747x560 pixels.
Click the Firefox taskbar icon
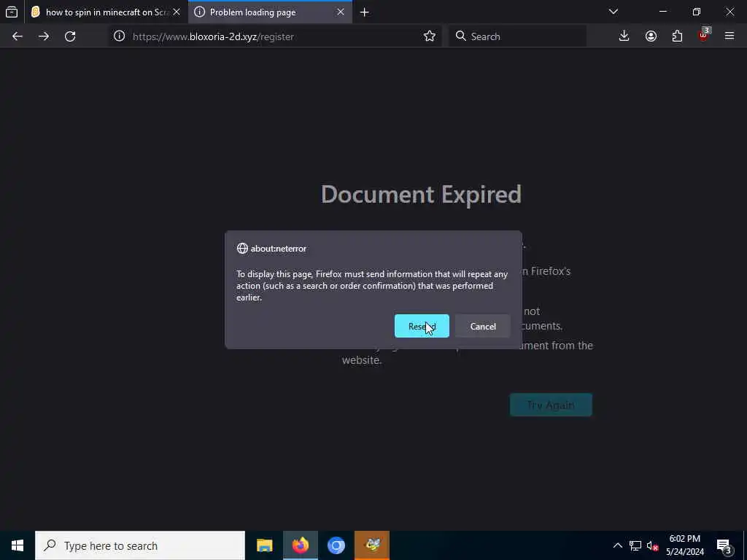[x=300, y=545]
